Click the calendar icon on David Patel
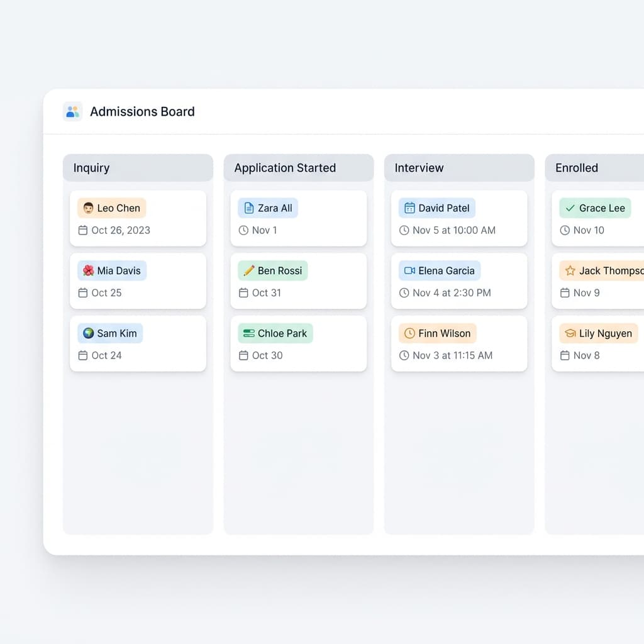 coord(409,208)
